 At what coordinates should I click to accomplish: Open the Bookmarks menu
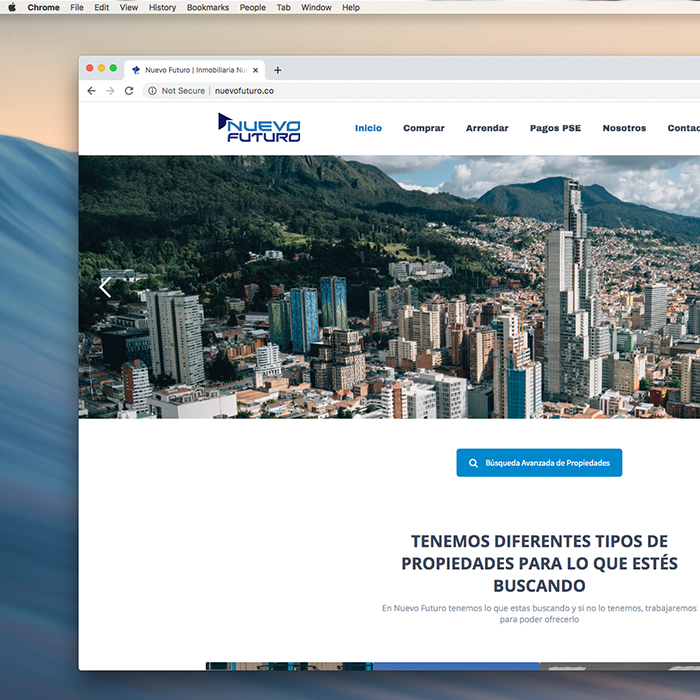coord(208,8)
